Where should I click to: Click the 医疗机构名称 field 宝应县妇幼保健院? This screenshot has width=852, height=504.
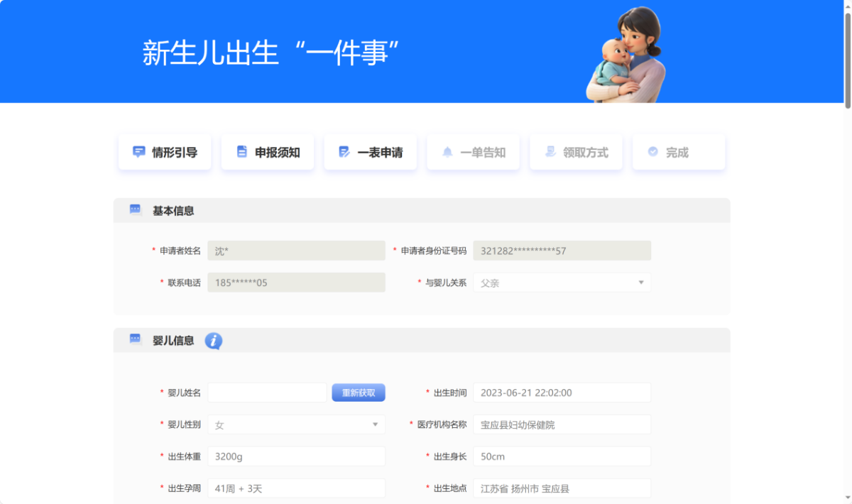[x=562, y=424]
